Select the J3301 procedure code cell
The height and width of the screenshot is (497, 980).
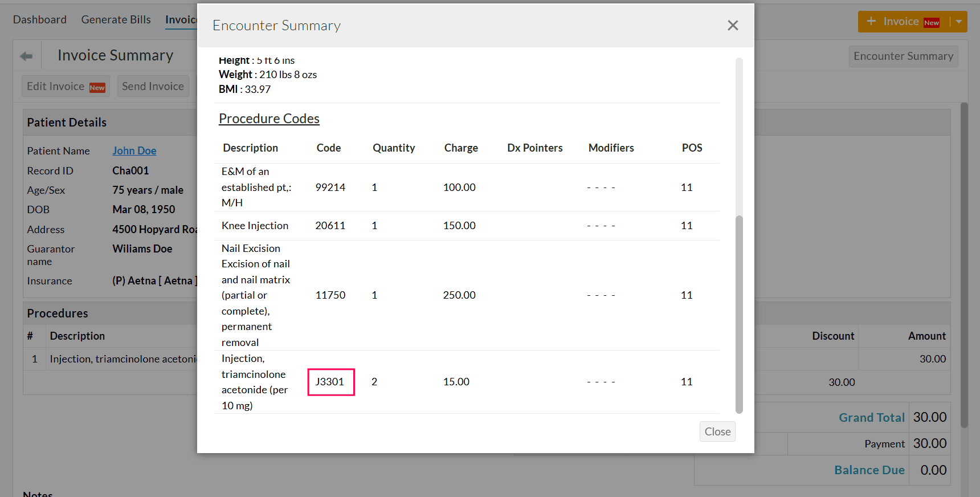(x=330, y=382)
